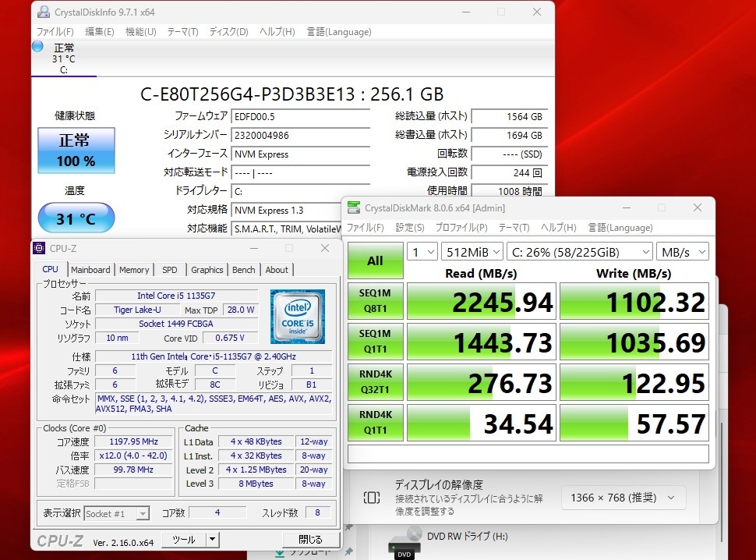Open 設定(S) menu in CrystalDiskMark

[x=410, y=228]
